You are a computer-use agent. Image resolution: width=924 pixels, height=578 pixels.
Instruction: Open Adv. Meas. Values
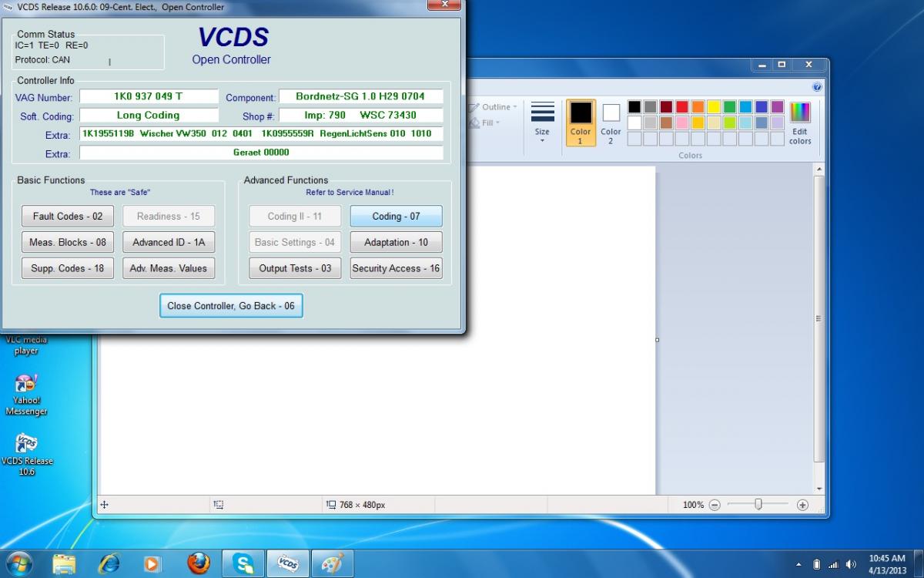(169, 268)
